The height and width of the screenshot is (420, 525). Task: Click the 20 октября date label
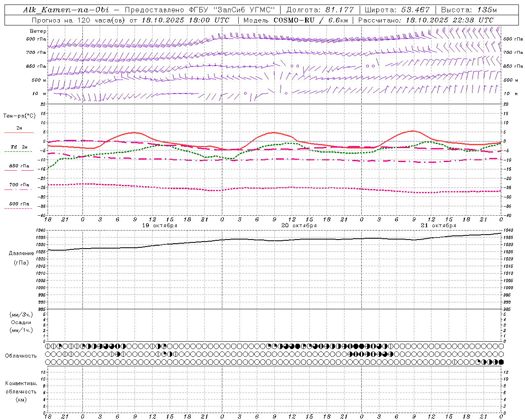pos(299,226)
